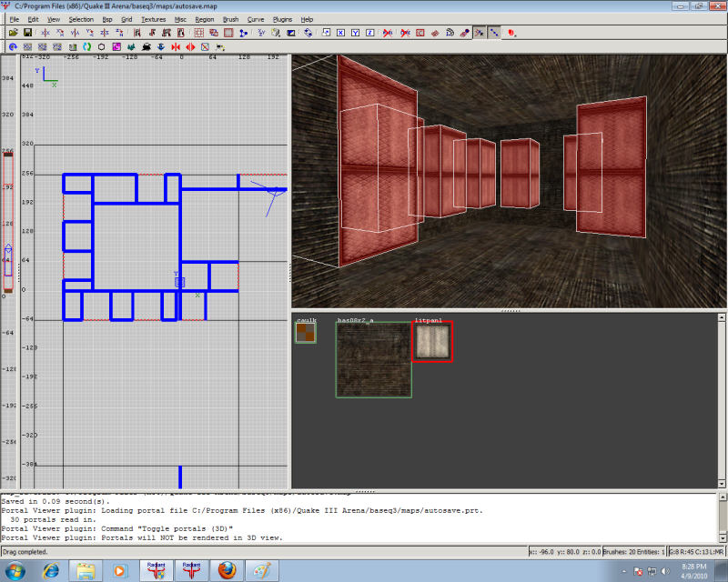The height and width of the screenshot is (582, 728).
Task: Rotate selection around the z-axis
Action: coord(119,33)
